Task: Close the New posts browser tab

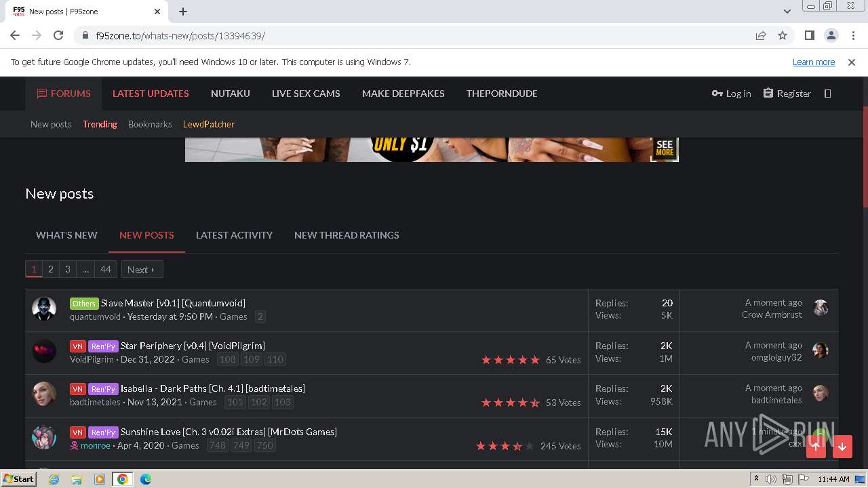Action: click(x=157, y=12)
